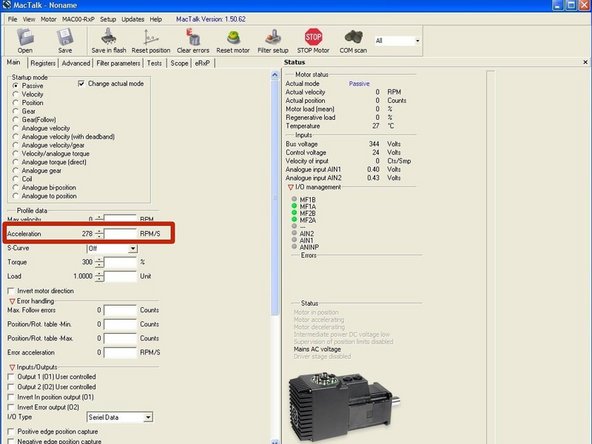Open the Motor menu
The width and height of the screenshot is (592, 444).
click(48, 19)
